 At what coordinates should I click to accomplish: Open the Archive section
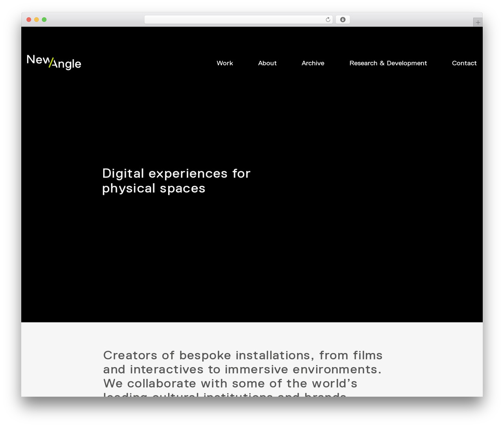[313, 63]
